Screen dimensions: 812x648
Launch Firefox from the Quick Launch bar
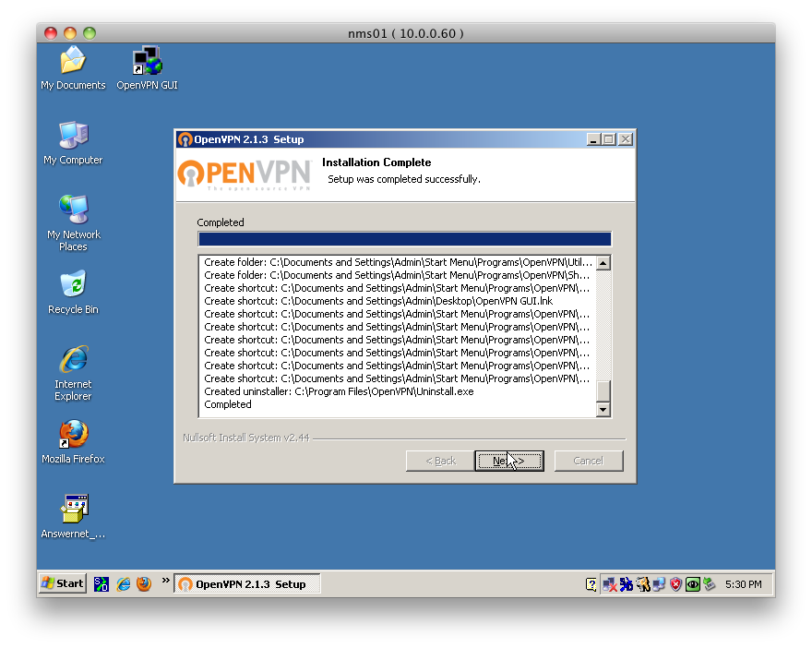(144, 584)
